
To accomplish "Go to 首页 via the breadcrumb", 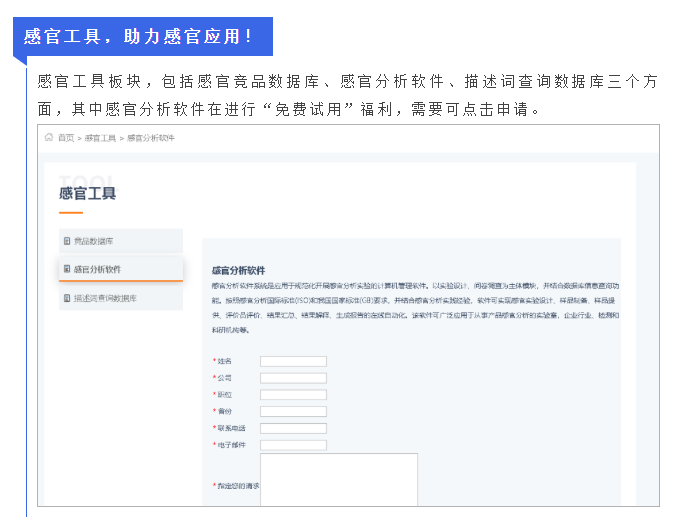I will coord(66,138).
